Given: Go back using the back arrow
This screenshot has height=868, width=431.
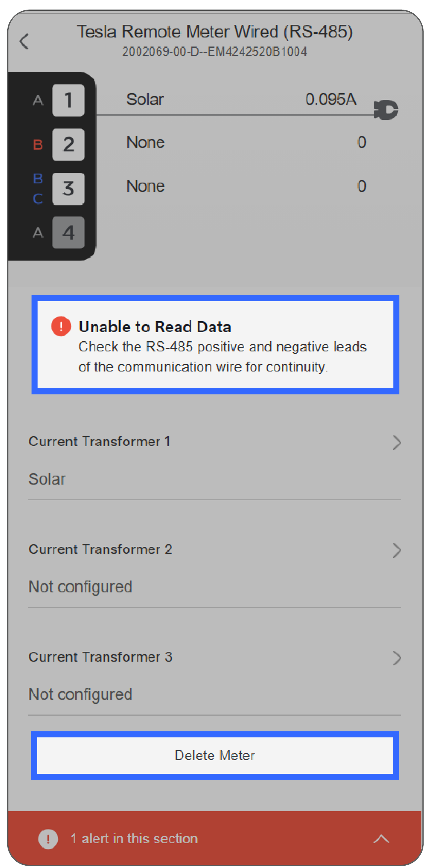Looking at the screenshot, I should point(24,42).
